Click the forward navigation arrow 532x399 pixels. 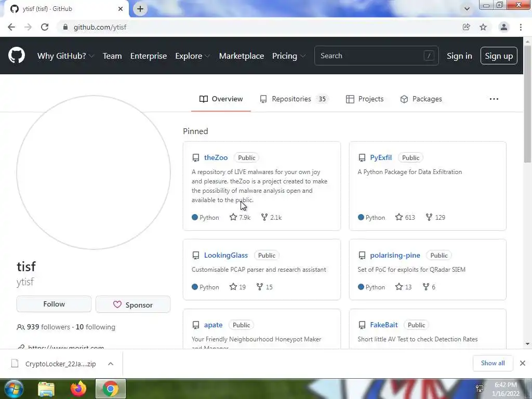tap(28, 27)
